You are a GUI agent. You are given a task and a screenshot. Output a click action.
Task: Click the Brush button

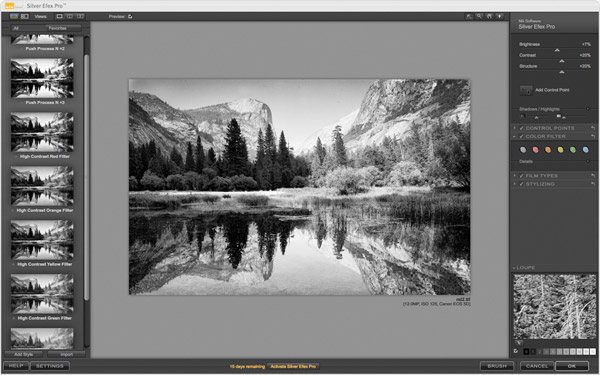pos(497,366)
